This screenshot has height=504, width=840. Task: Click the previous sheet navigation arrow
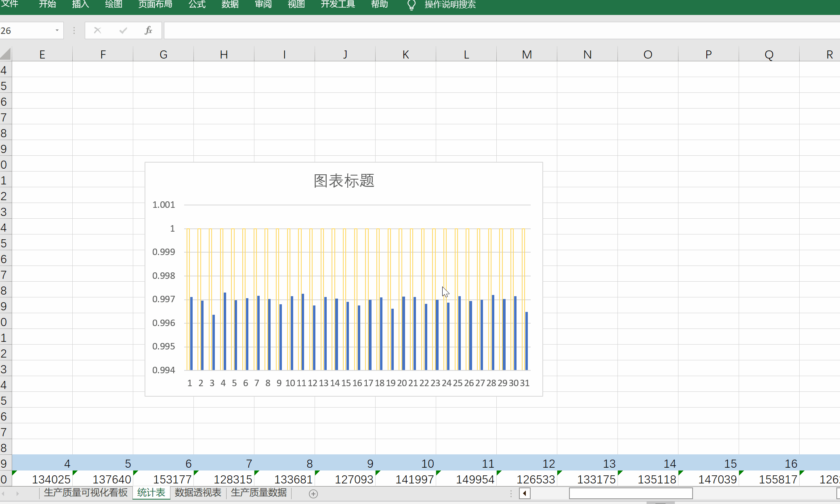pos(4,494)
